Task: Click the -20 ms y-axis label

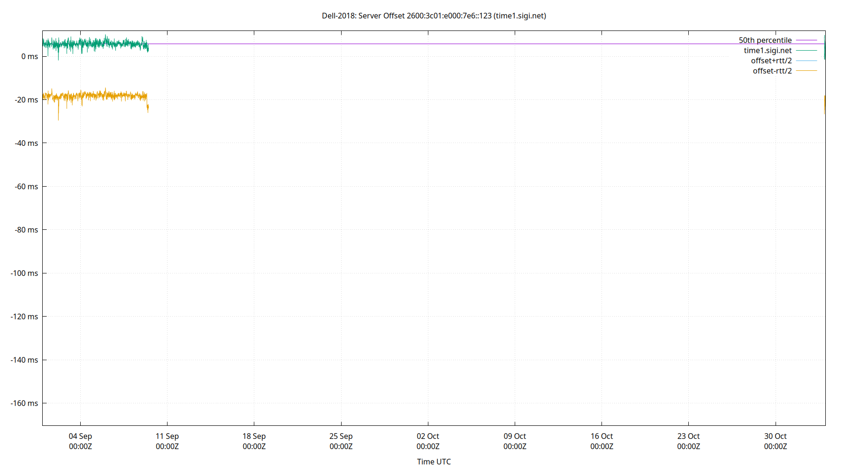Action: [26, 99]
